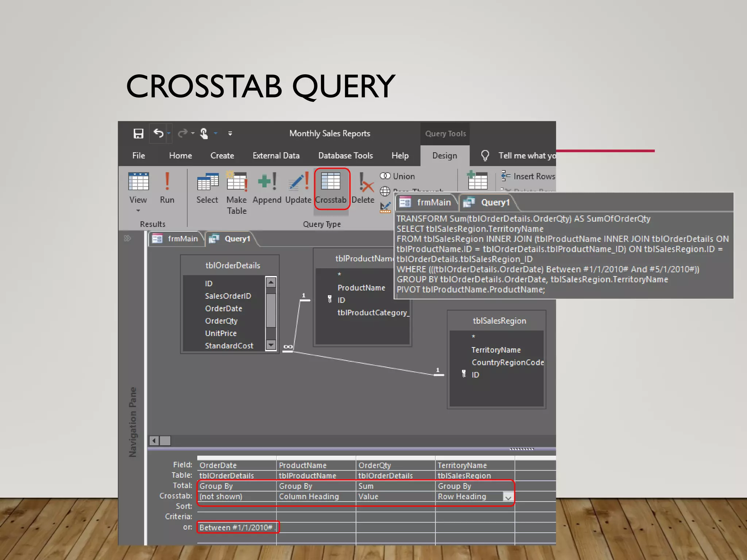Screen dimensions: 747x560
Task: Select ID key field in tblSalesRegion
Action: 475,375
